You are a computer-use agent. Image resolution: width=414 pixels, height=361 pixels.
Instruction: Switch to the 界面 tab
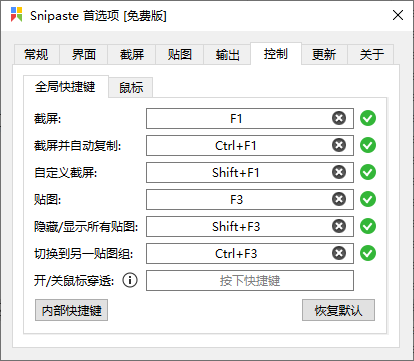(x=84, y=54)
